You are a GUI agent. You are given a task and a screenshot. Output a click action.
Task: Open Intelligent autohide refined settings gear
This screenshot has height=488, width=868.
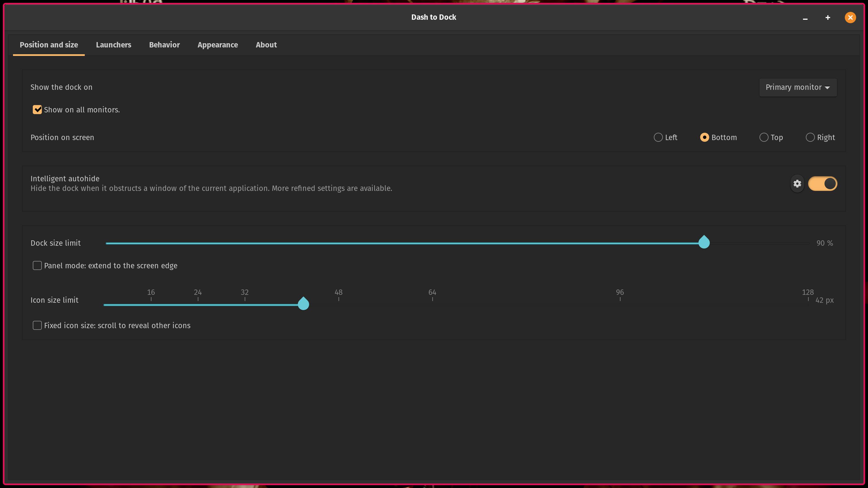click(797, 183)
